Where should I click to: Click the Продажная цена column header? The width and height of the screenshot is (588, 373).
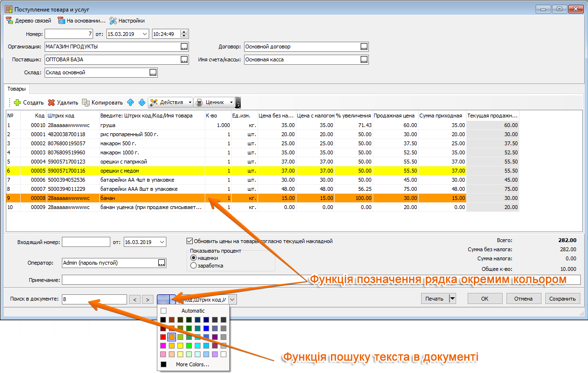click(395, 116)
